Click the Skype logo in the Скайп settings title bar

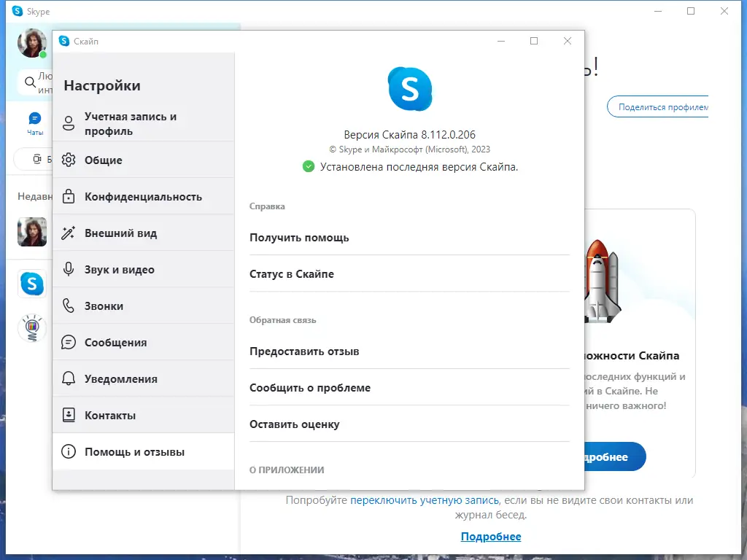64,41
